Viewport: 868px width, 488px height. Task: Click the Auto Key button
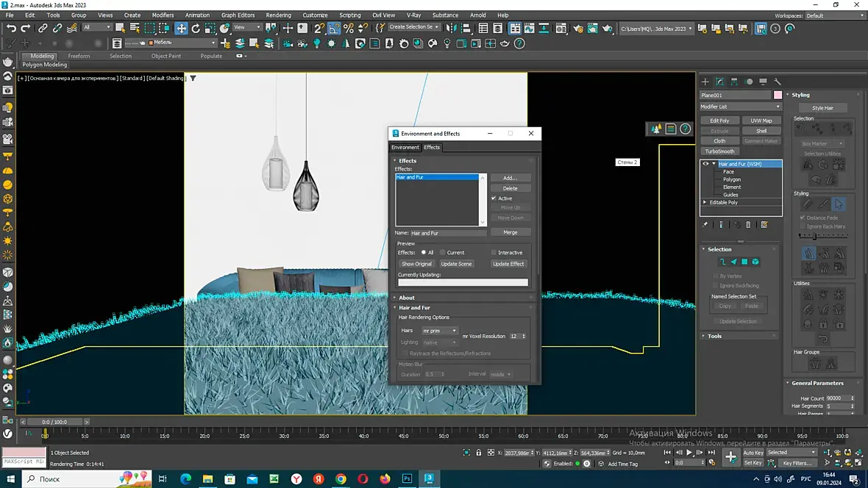coord(753,453)
